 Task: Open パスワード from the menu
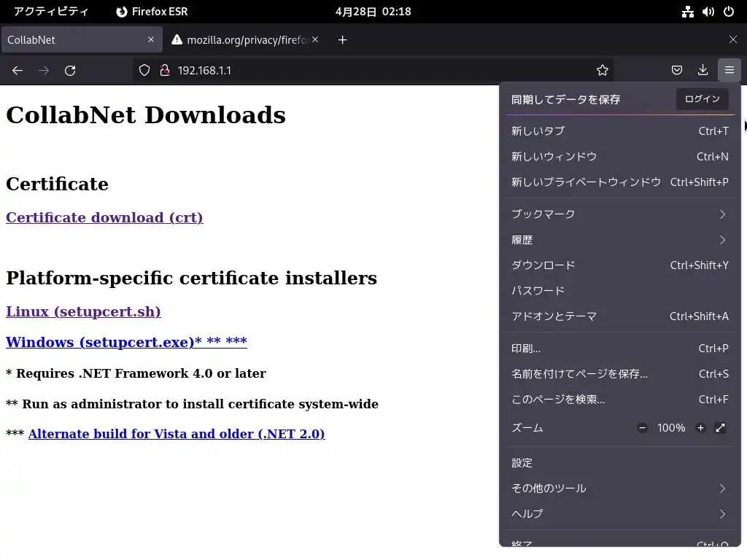click(x=619, y=291)
